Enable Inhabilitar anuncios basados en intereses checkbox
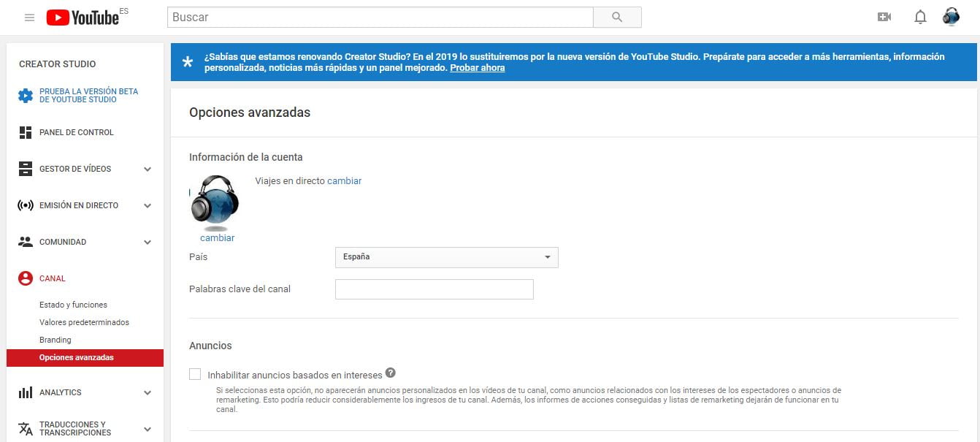The image size is (980, 442). [195, 374]
